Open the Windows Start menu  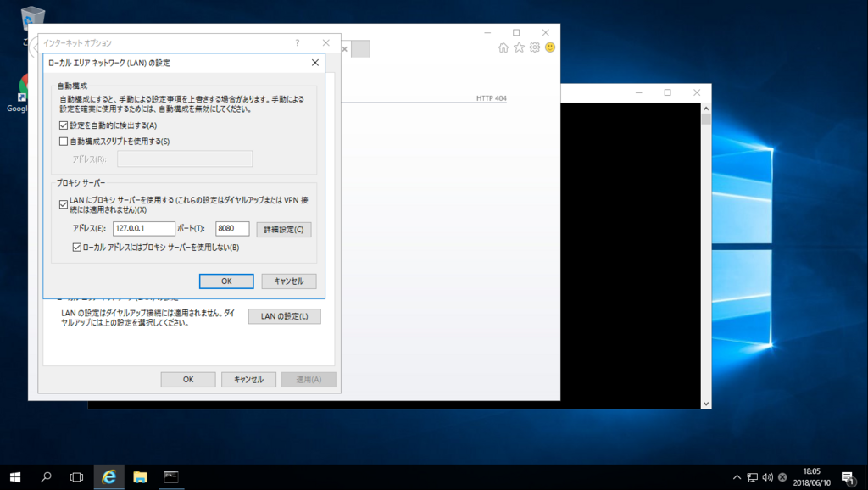point(14,476)
